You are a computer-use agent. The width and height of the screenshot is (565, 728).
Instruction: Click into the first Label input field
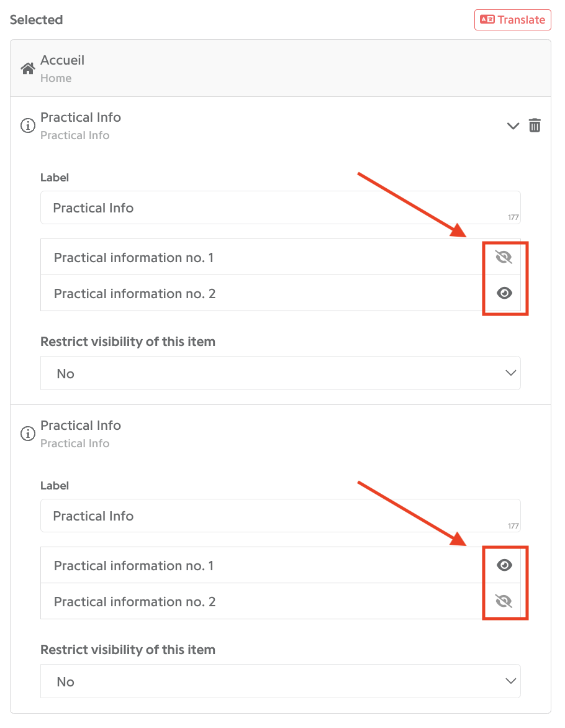281,207
